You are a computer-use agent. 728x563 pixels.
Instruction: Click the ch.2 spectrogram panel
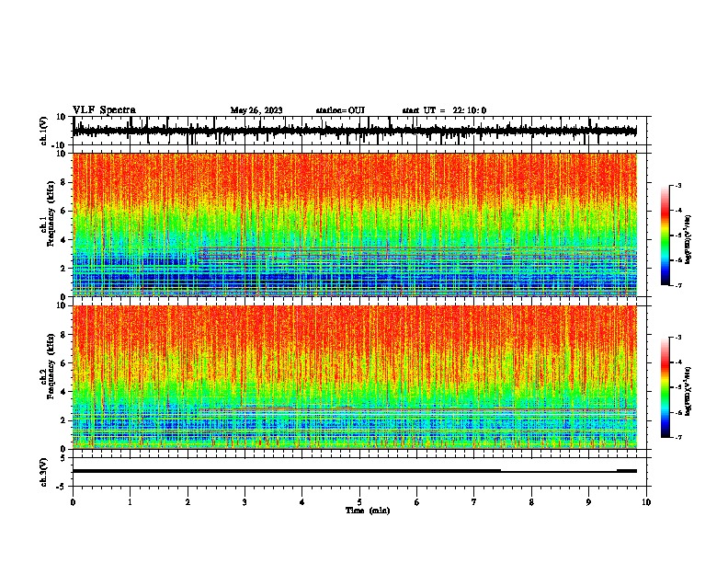(355, 377)
